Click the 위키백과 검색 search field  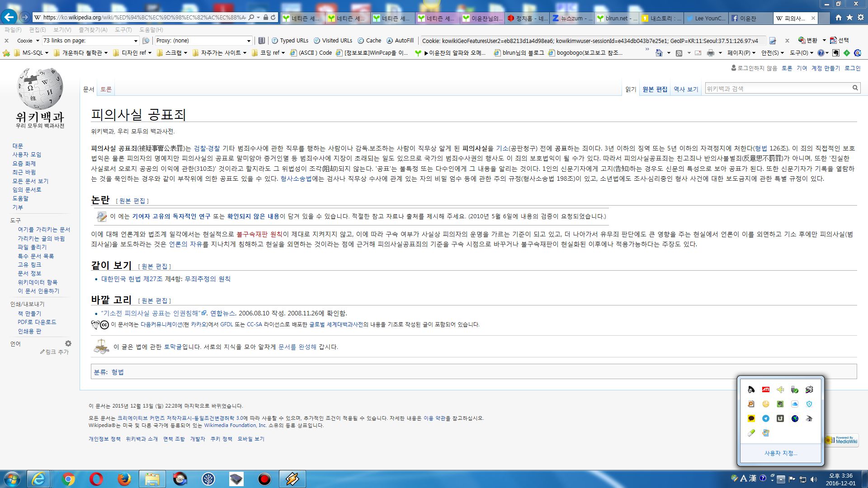pos(778,89)
